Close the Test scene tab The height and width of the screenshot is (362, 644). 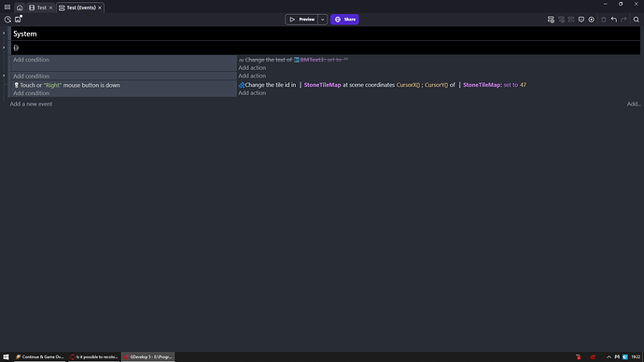click(x=51, y=7)
